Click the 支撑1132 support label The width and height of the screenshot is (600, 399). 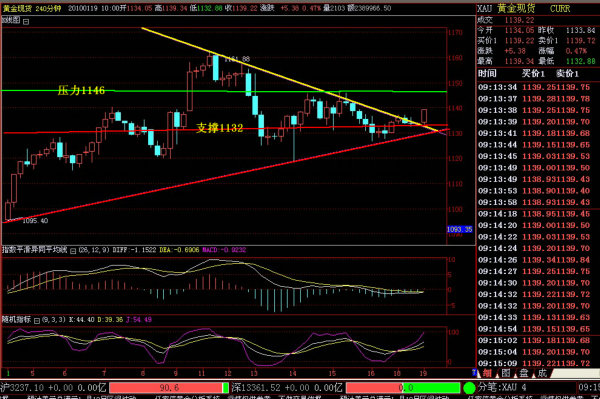coord(220,128)
